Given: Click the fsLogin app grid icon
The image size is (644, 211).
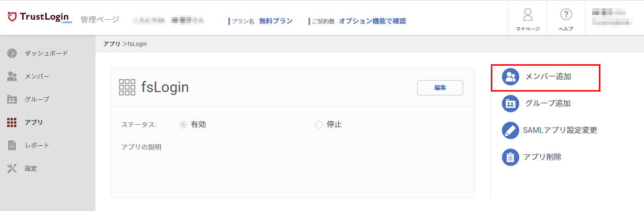Looking at the screenshot, I should point(127,87).
